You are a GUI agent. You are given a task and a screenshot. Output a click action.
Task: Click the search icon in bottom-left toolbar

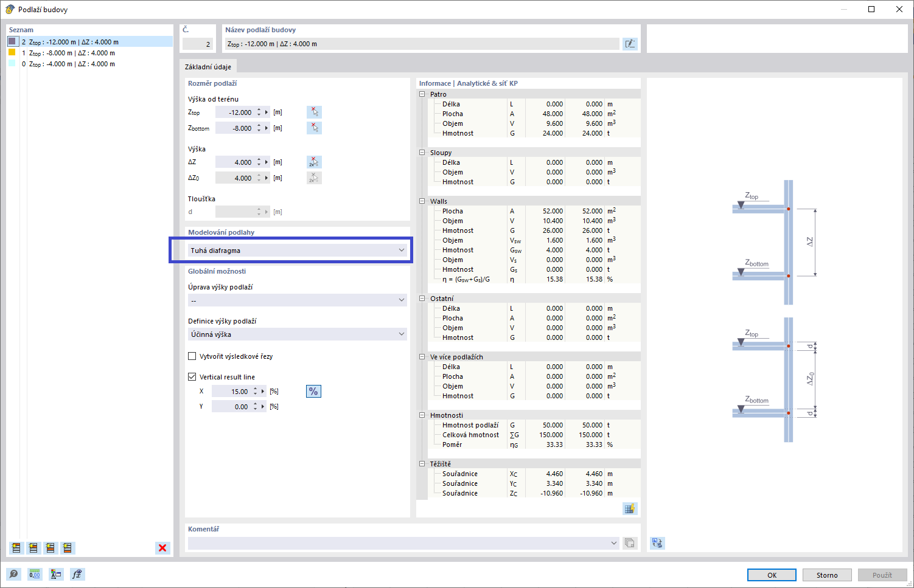pyautogui.click(x=13, y=574)
